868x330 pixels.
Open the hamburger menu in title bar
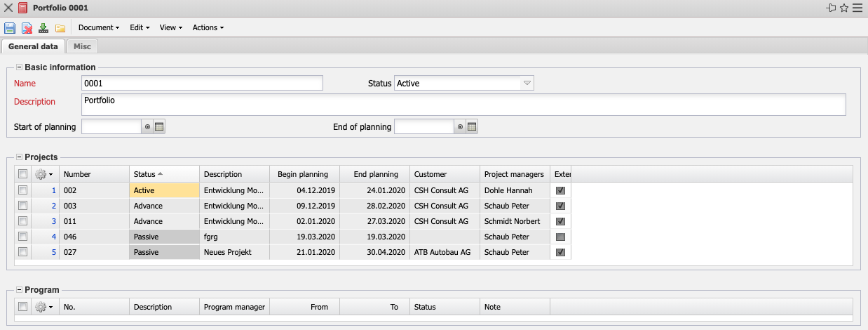(857, 8)
